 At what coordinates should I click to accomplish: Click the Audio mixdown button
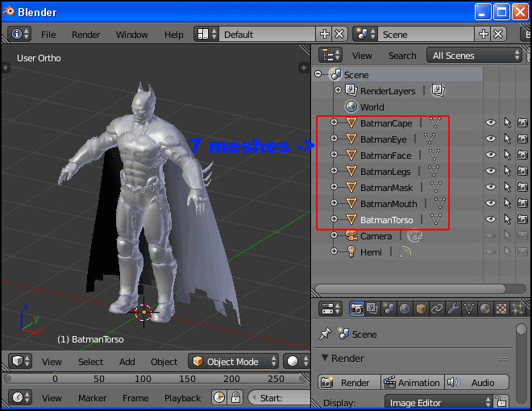click(x=476, y=382)
